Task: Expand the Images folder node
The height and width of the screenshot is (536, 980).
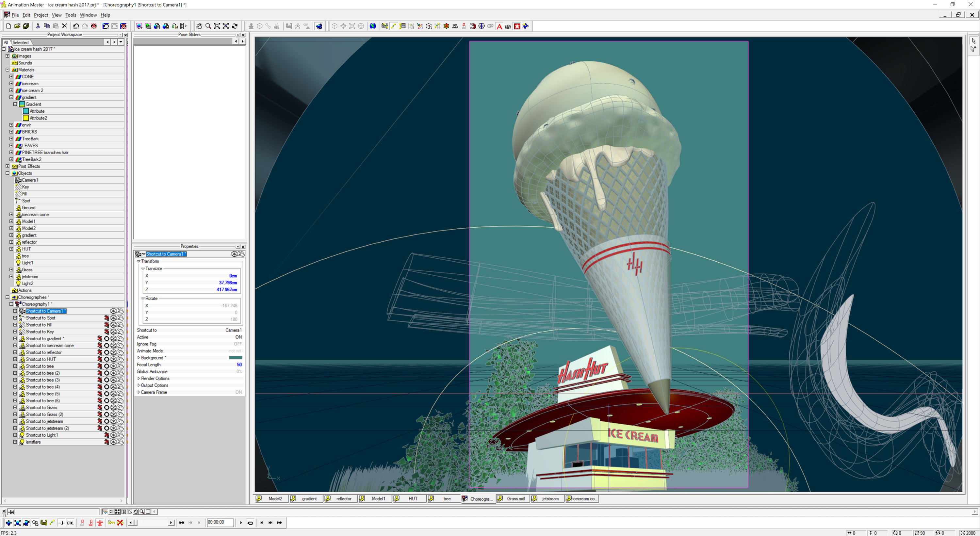Action: (x=7, y=56)
